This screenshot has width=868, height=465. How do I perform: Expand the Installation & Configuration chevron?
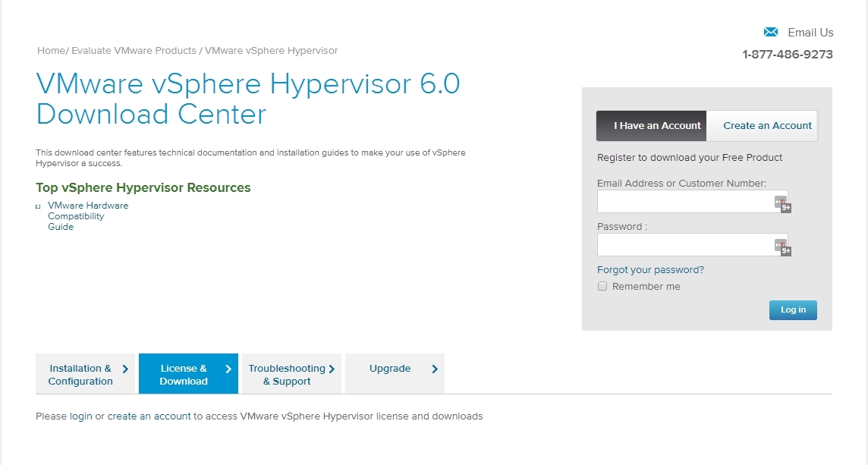pyautogui.click(x=125, y=369)
